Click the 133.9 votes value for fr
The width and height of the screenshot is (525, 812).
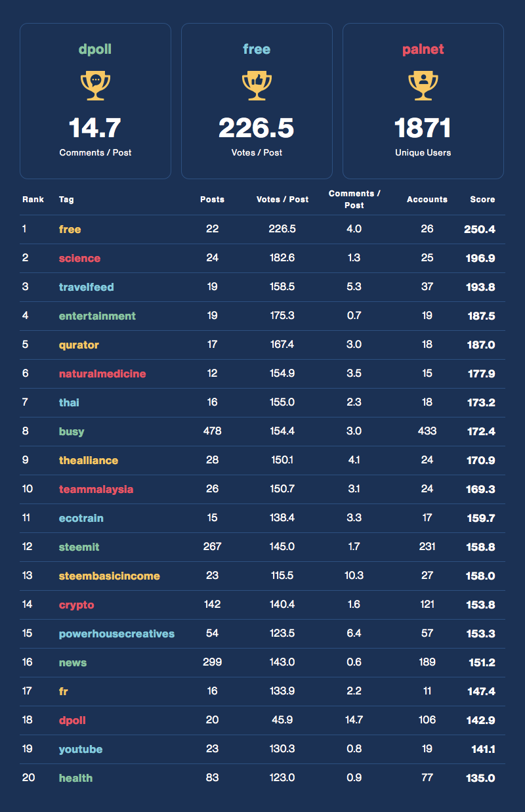pos(282,691)
